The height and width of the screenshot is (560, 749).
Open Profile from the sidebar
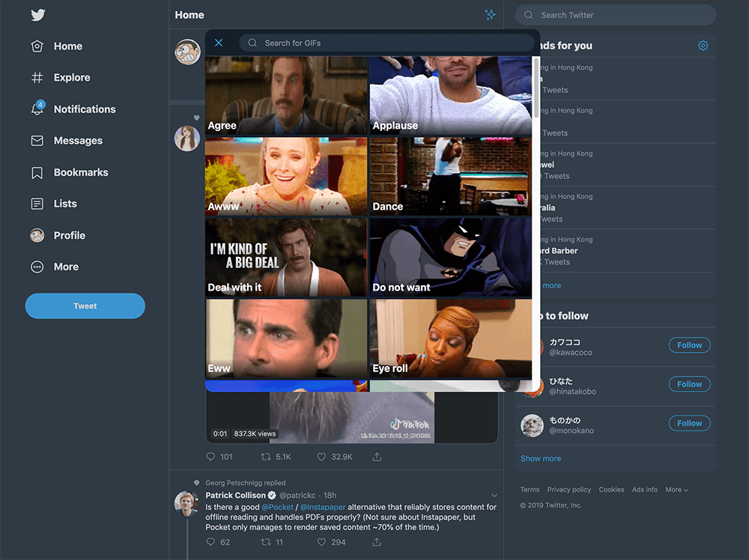[x=58, y=235]
